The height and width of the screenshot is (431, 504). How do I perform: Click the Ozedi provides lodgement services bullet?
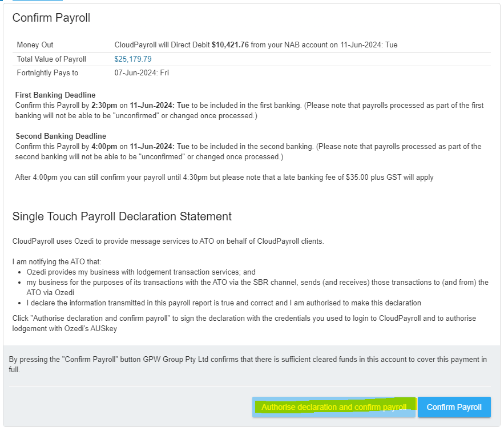tap(141, 272)
